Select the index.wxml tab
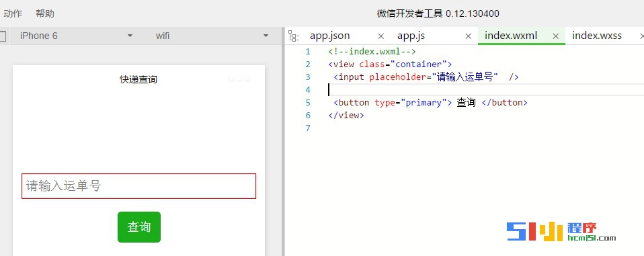 tap(511, 36)
